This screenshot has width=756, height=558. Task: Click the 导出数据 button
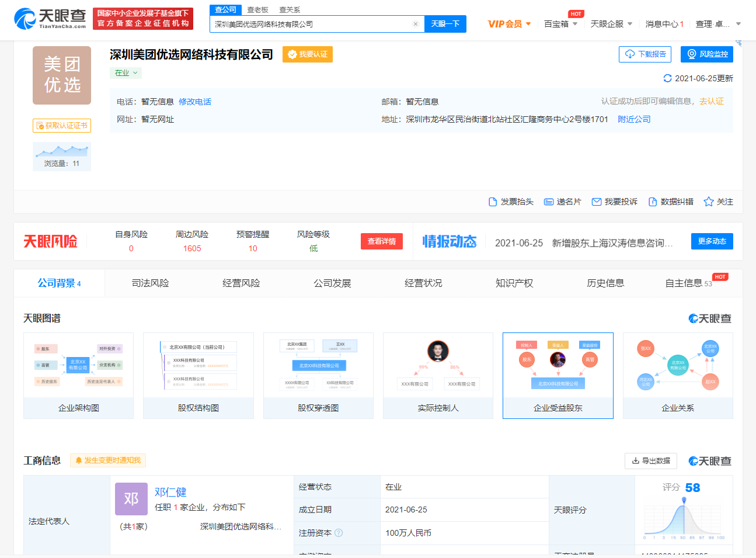(651, 461)
